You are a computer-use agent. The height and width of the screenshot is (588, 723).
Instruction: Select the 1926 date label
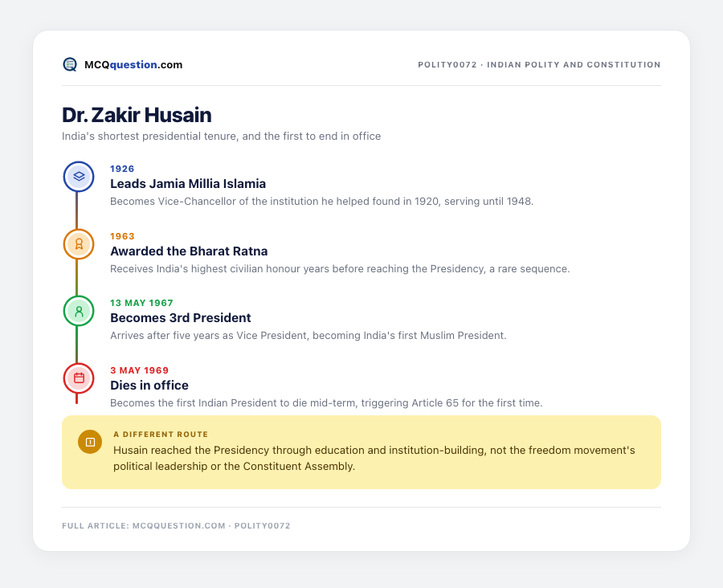tap(122, 169)
